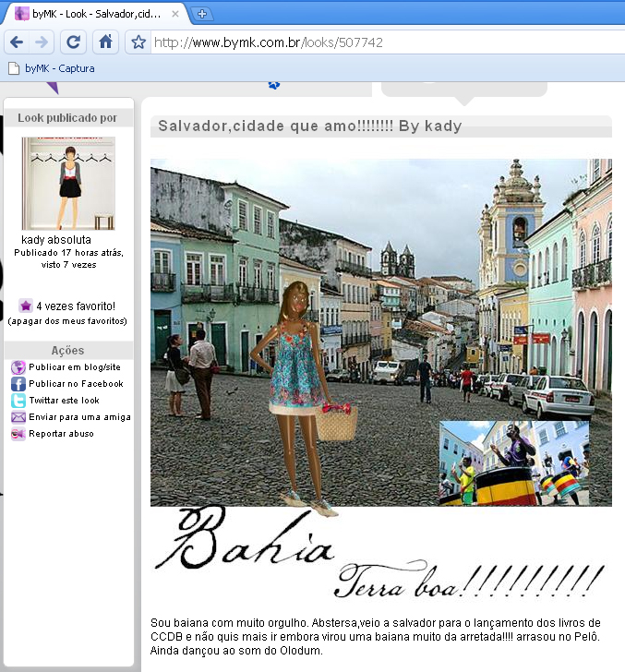Open a new browser tab
This screenshot has width=625, height=672.
click(203, 14)
